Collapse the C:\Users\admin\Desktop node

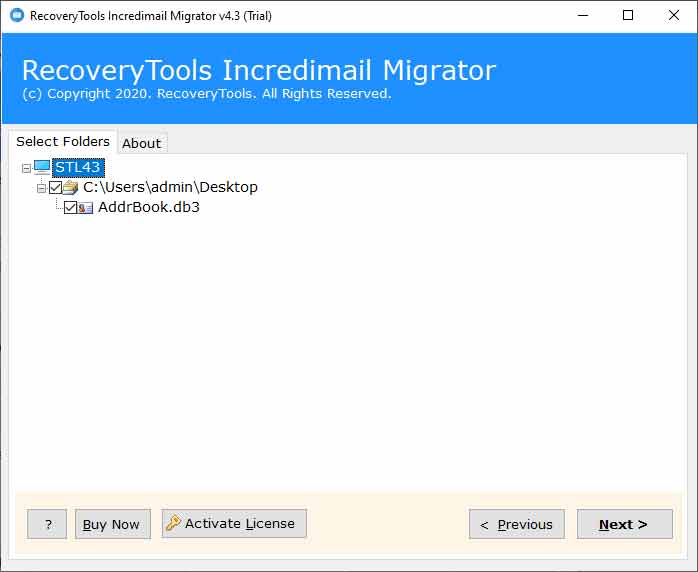[41, 188]
